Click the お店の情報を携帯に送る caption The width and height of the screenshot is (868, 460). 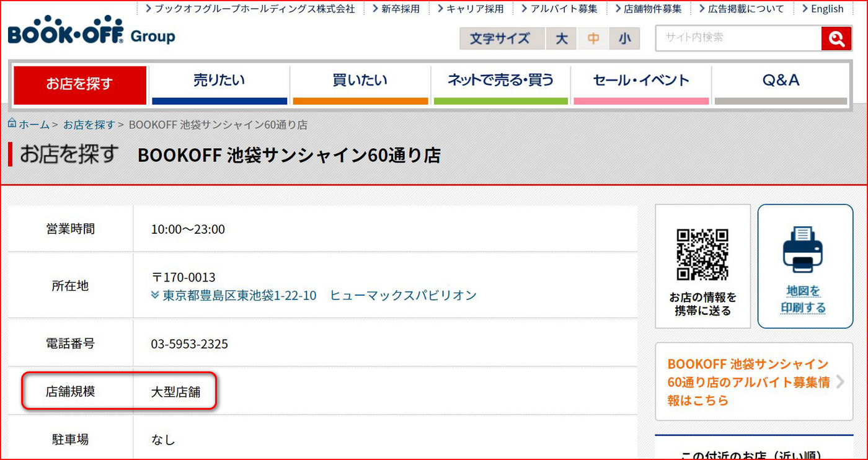[703, 304]
